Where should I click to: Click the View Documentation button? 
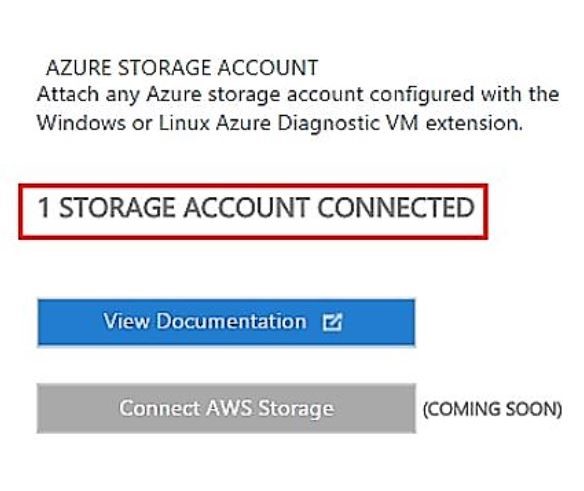coord(226,323)
